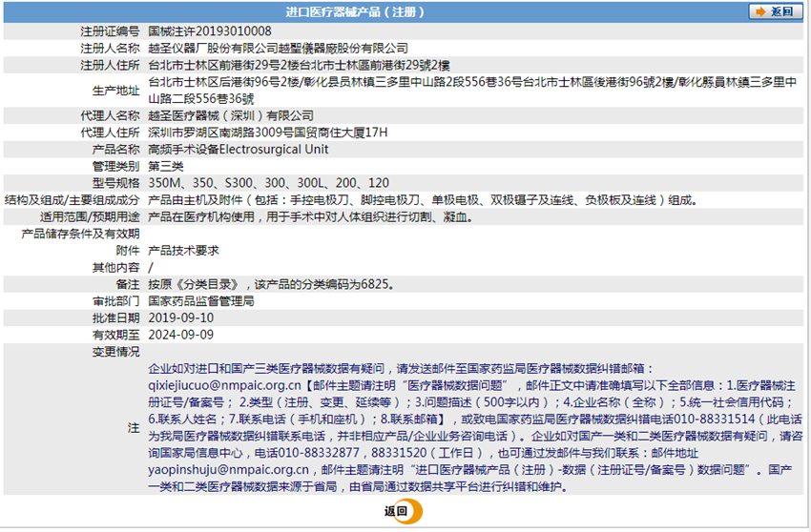Click the 代理人名称 label
811x532 pixels.
(x=110, y=115)
